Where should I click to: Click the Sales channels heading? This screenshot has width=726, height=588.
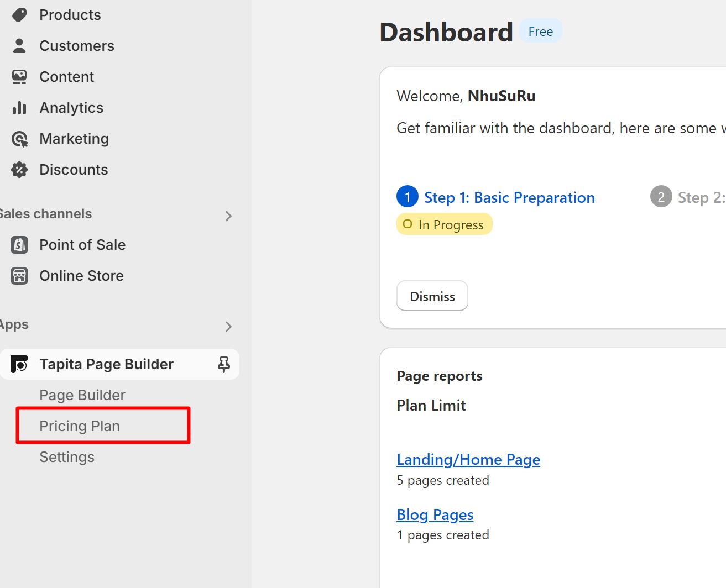click(46, 214)
